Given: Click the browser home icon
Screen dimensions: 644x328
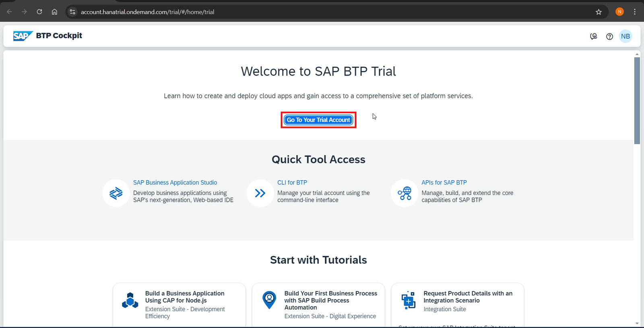Looking at the screenshot, I should pyautogui.click(x=54, y=12).
